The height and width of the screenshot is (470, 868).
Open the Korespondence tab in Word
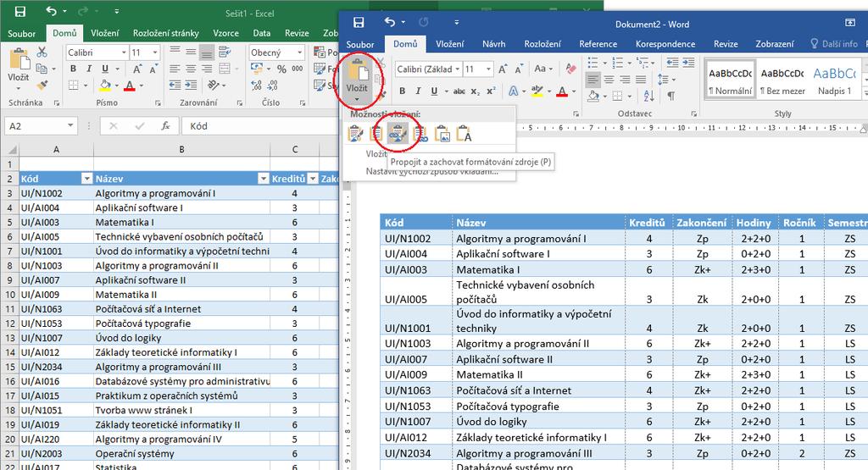(x=665, y=44)
